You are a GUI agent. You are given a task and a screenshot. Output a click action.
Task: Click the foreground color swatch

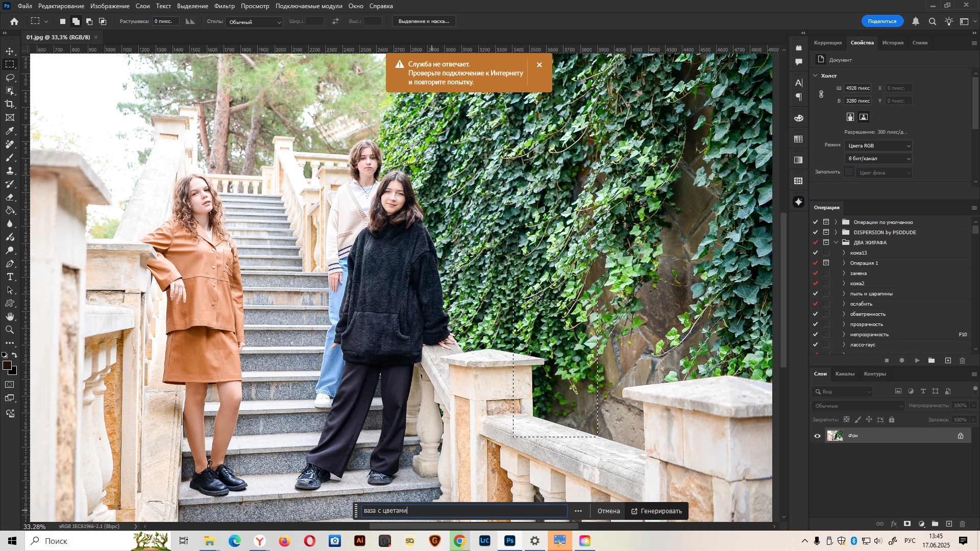coord(7,366)
